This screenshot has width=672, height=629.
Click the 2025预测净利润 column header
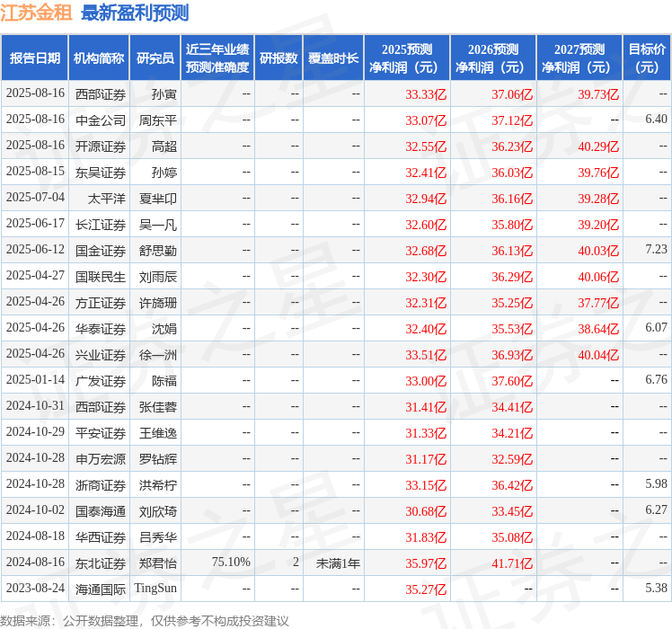coord(407,58)
